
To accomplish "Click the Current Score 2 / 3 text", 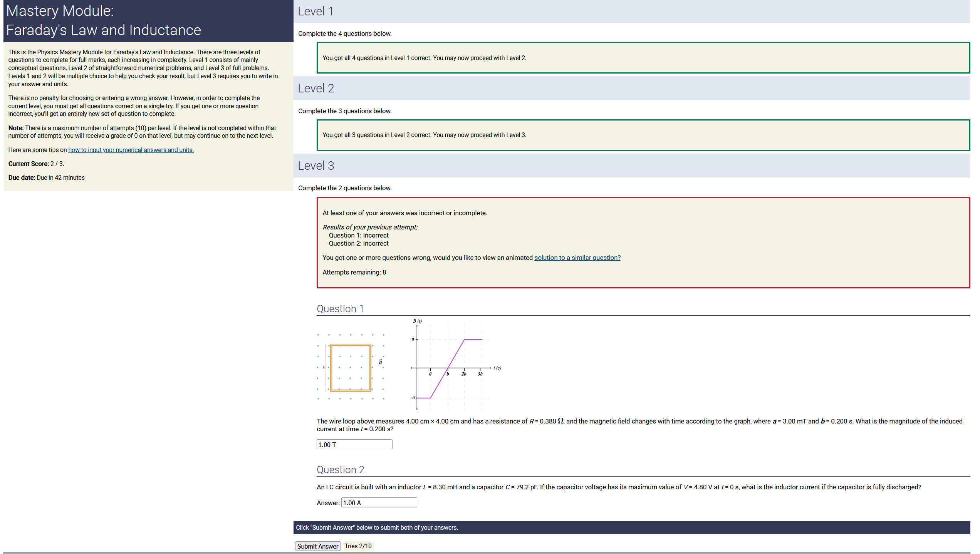I will tap(36, 164).
